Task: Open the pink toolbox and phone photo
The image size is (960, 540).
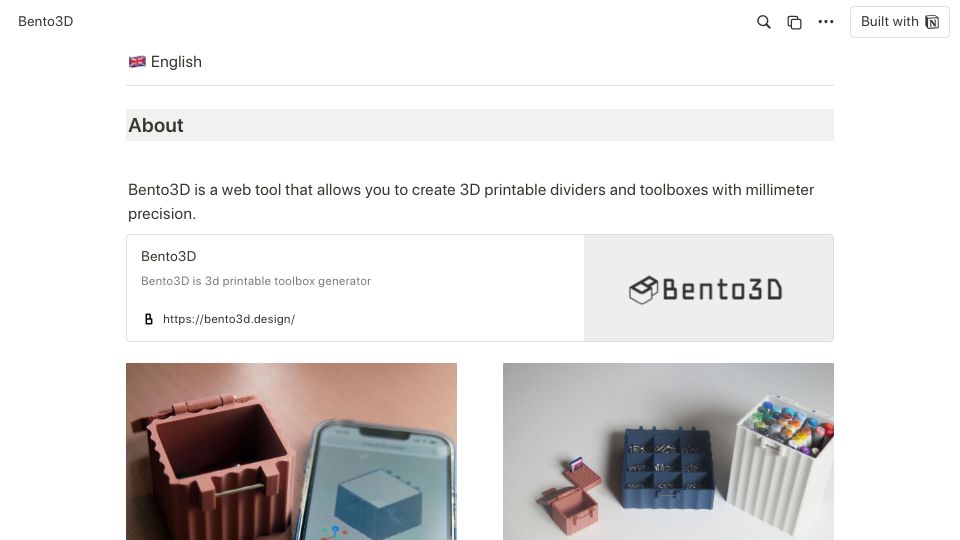Action: [x=291, y=451]
